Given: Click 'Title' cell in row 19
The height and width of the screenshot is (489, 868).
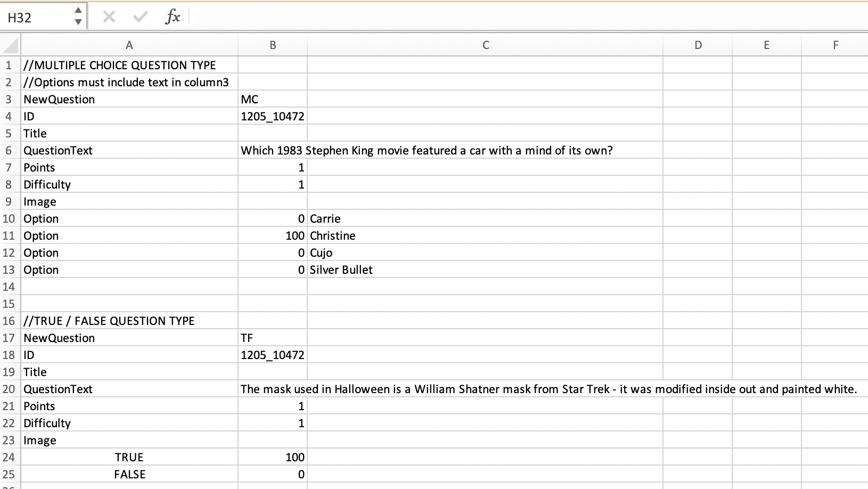Looking at the screenshot, I should click(x=129, y=372).
